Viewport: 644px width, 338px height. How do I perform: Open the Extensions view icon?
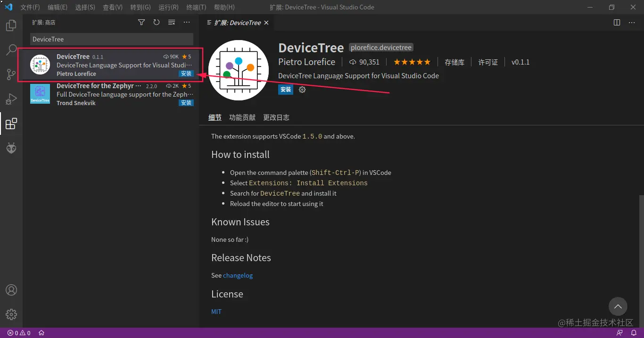tap(11, 124)
